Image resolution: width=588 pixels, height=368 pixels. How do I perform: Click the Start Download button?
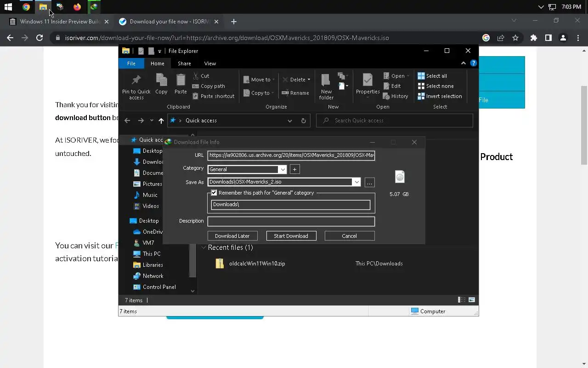click(291, 236)
